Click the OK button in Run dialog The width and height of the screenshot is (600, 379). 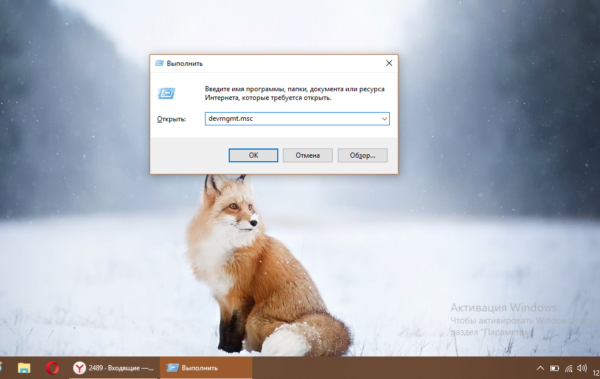click(x=253, y=155)
